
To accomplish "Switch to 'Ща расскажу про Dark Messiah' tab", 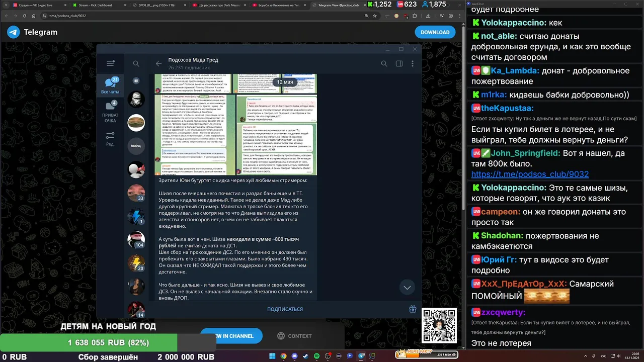I will click(218, 5).
